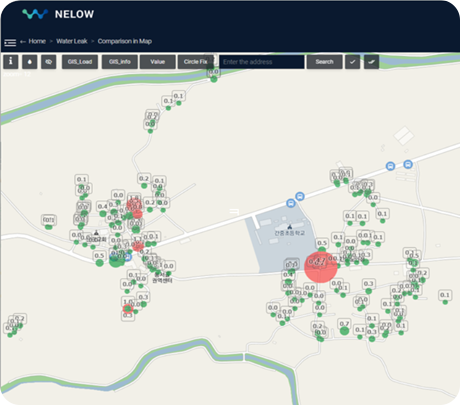Image resolution: width=460 pixels, height=405 pixels.
Task: Click the blue bus stop icon near the school
Action: 291,203
